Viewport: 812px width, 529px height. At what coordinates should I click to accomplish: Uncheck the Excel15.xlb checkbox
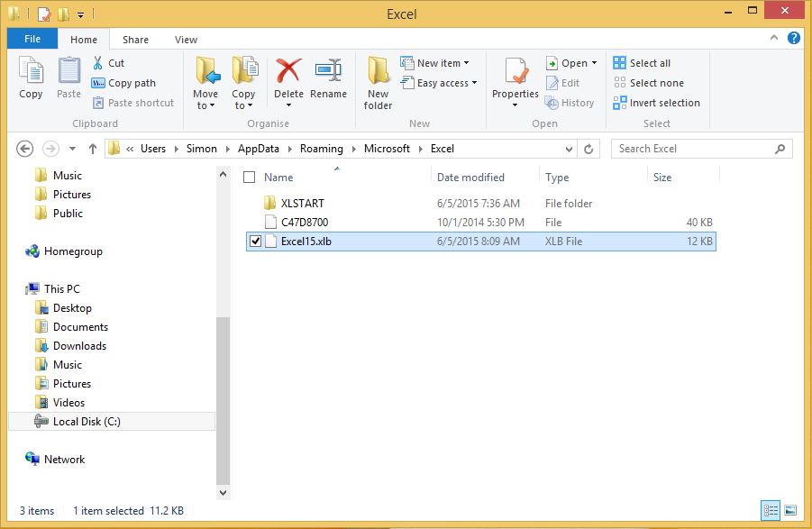click(x=255, y=242)
